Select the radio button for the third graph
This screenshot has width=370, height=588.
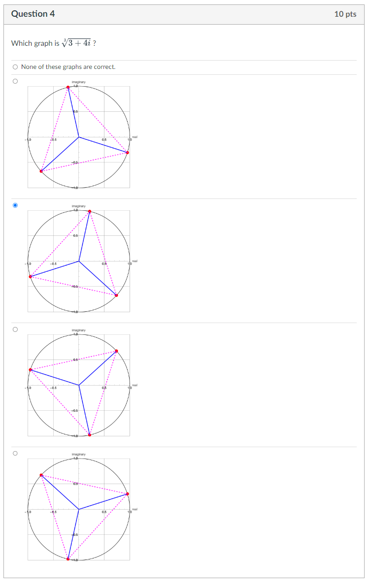(x=15, y=328)
